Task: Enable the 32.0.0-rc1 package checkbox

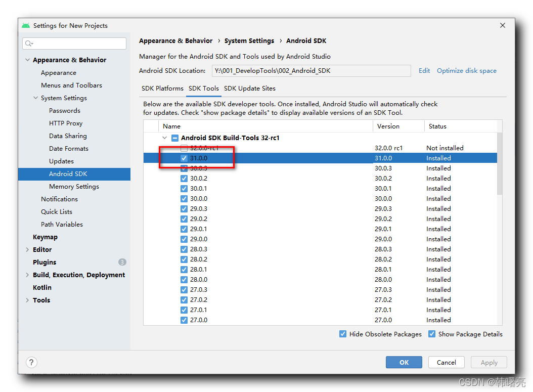Action: point(184,148)
